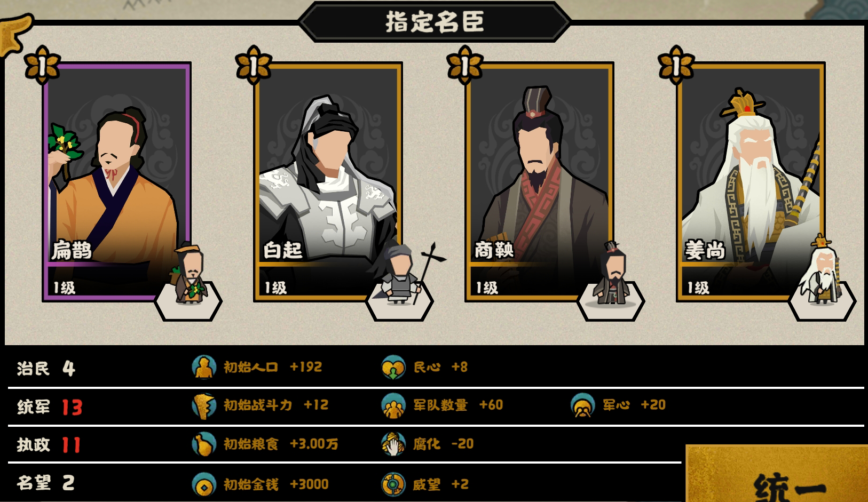The height and width of the screenshot is (502, 868).
Task: Click the 初始金钱 coin icon
Action: (x=204, y=484)
